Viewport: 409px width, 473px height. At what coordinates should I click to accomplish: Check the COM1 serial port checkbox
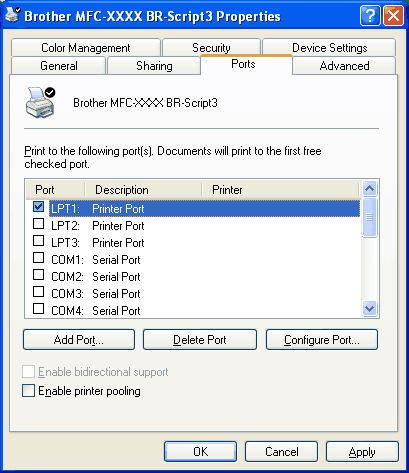point(39,258)
